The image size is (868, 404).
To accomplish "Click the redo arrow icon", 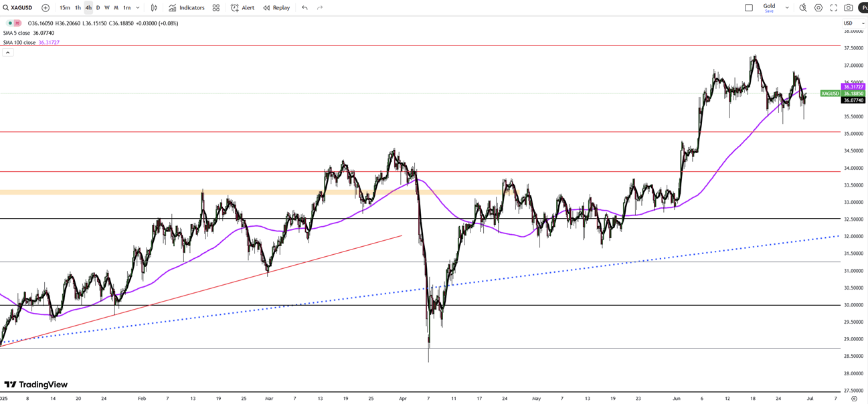I will click(320, 8).
